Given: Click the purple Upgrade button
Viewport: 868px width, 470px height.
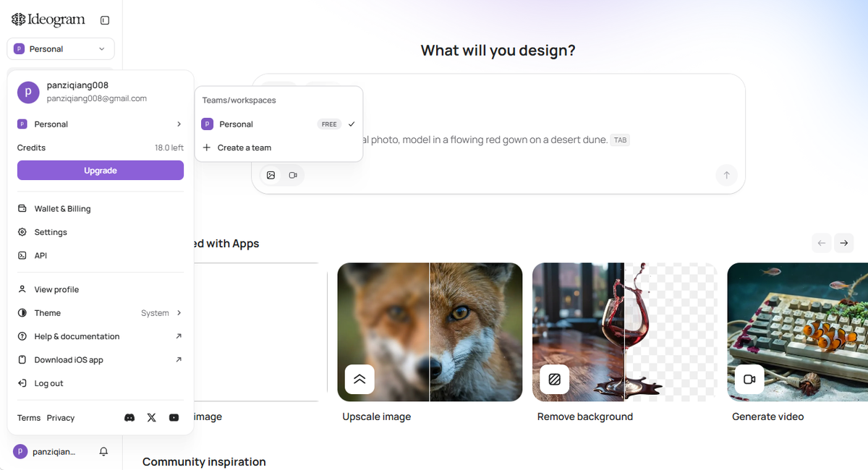Looking at the screenshot, I should tap(101, 171).
